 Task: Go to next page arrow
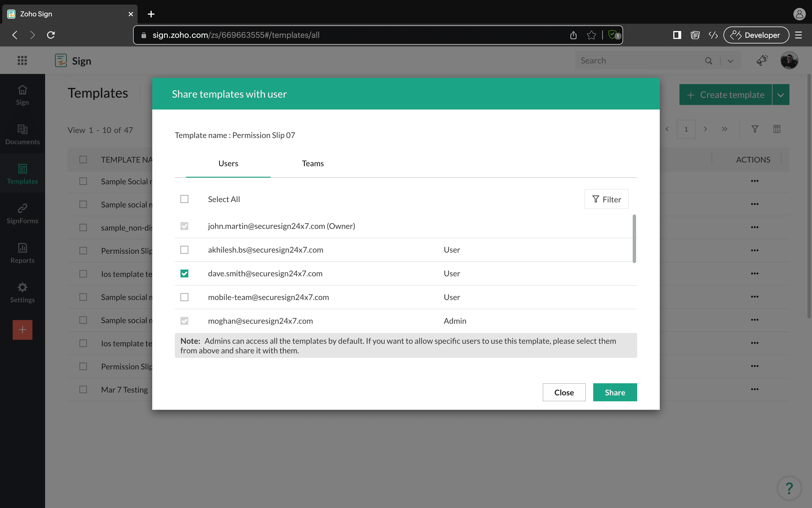point(705,129)
